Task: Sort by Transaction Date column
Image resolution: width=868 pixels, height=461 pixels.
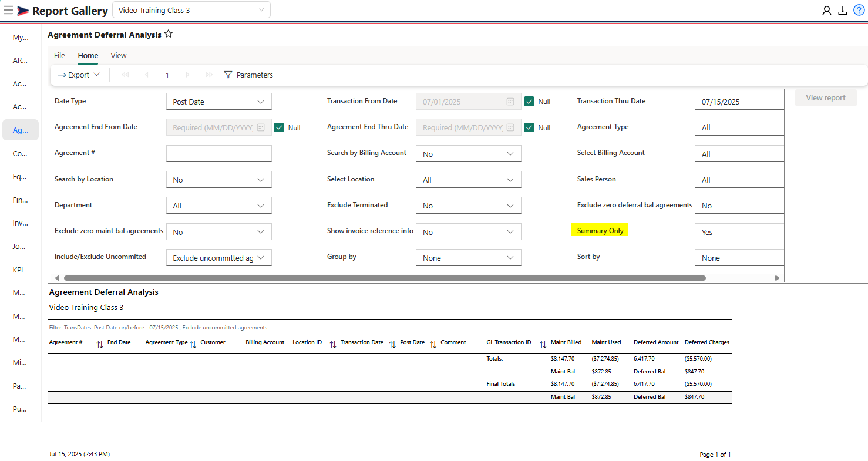Action: (392, 345)
